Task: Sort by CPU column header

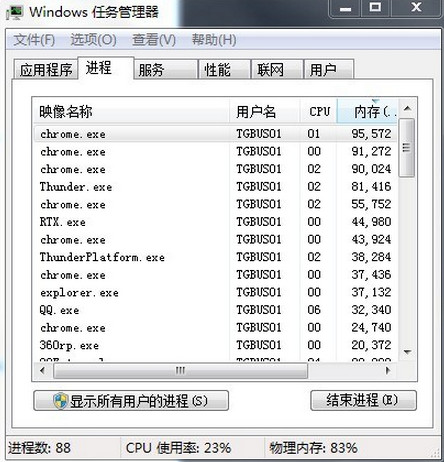Action: pyautogui.click(x=319, y=111)
